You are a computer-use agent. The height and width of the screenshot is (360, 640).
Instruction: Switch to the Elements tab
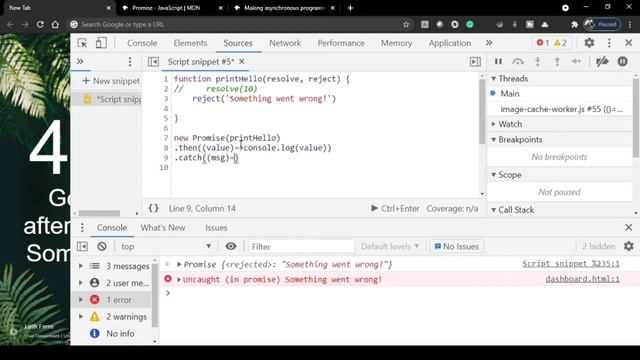coord(190,43)
